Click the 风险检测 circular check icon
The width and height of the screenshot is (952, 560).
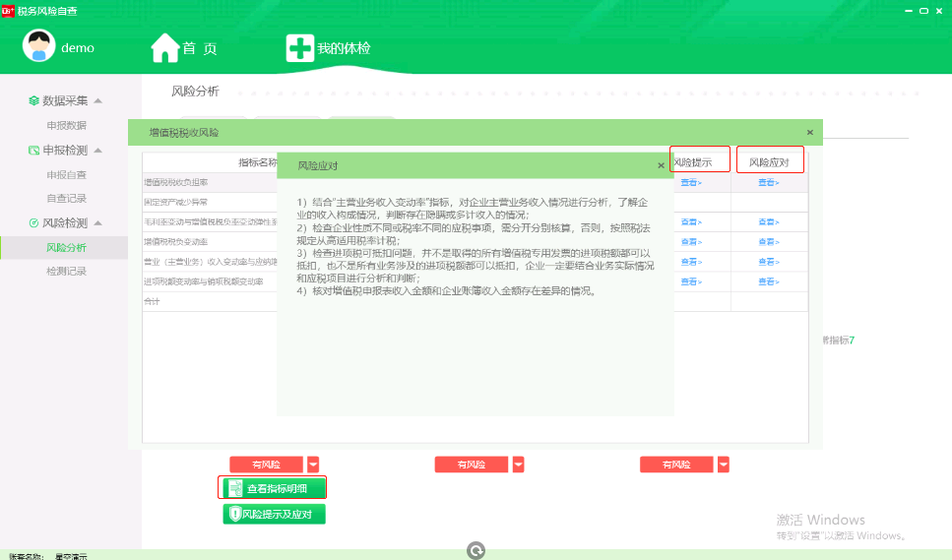coord(33,223)
